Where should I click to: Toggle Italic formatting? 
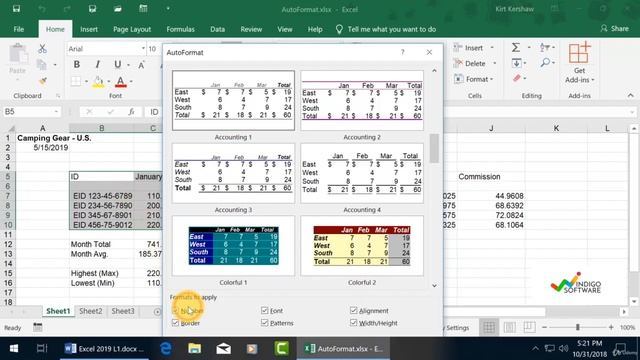coord(97,64)
